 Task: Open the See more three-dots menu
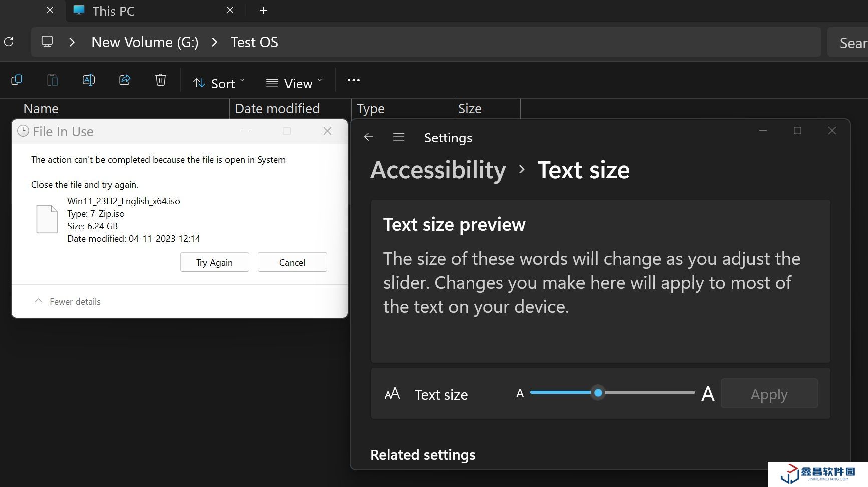coord(354,80)
